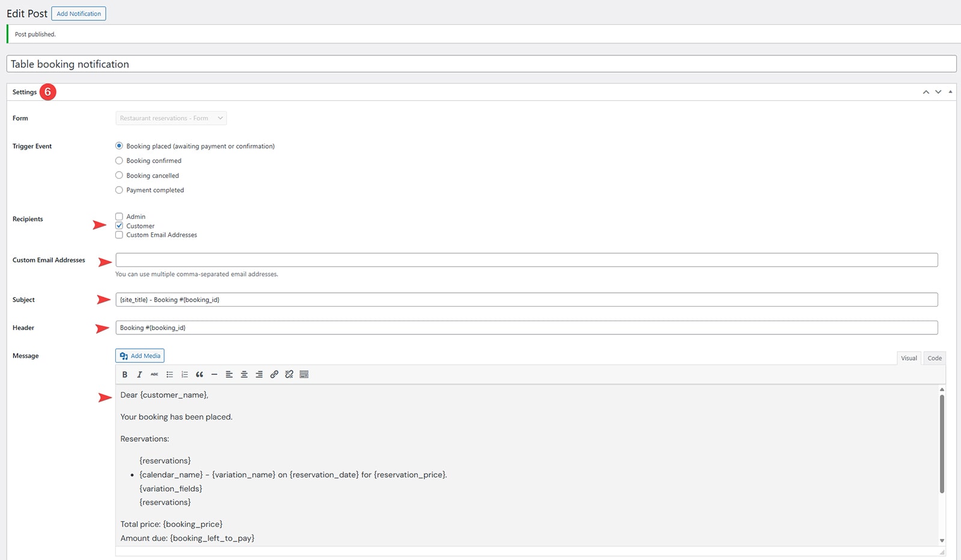Open the Restaurant reservations Form dropdown
The width and height of the screenshot is (961, 560).
[171, 118]
